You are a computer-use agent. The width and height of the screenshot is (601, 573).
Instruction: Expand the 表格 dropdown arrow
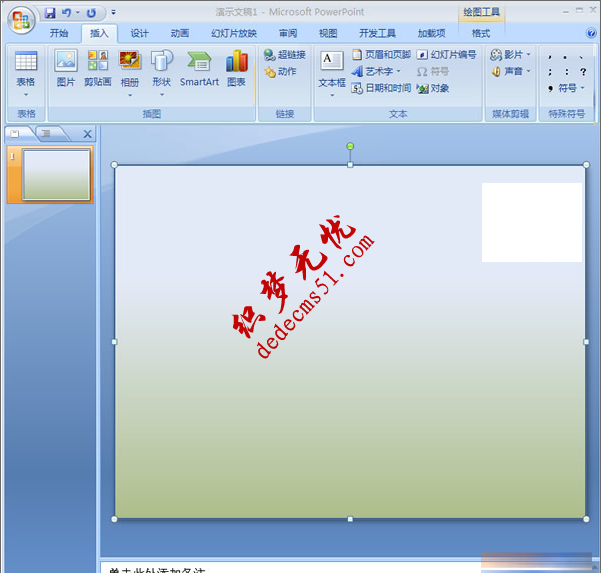pyautogui.click(x=26, y=94)
